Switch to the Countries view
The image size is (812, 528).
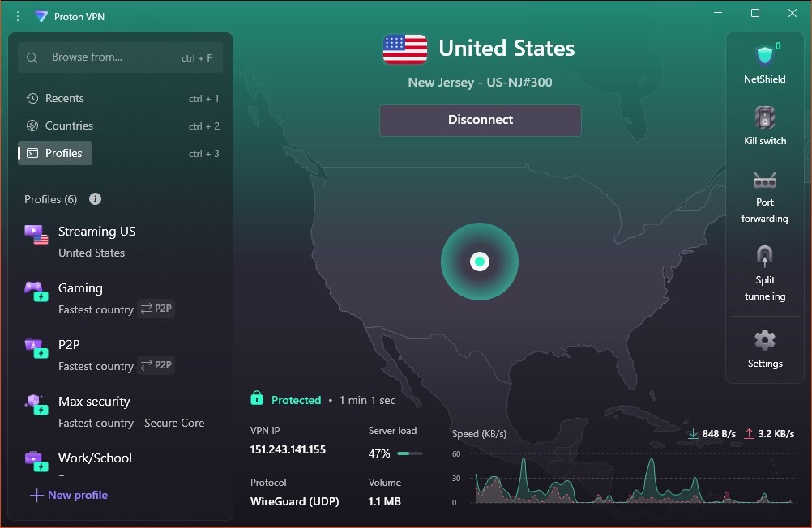(x=71, y=126)
